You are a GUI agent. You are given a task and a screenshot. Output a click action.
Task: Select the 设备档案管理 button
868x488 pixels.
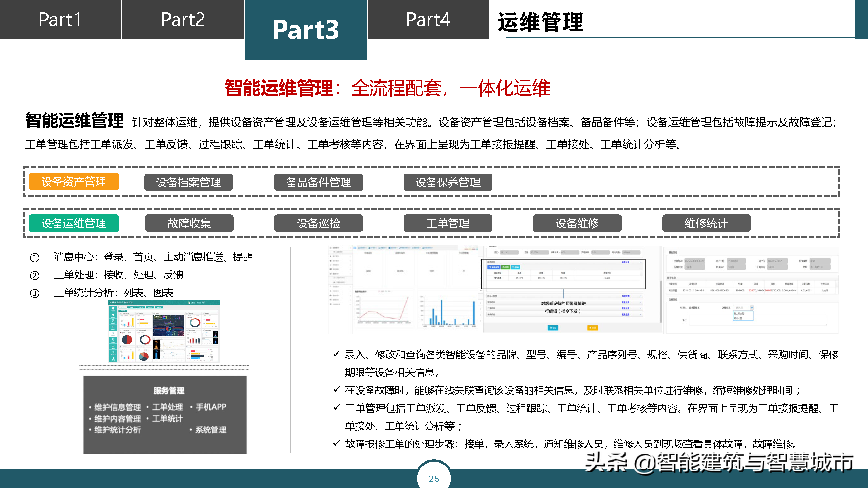coord(189,183)
